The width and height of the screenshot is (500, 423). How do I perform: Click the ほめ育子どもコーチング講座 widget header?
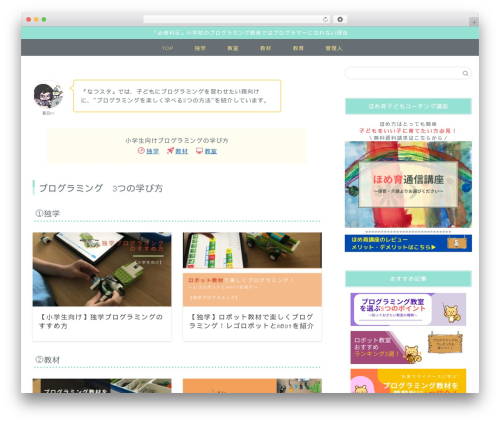coord(408,106)
